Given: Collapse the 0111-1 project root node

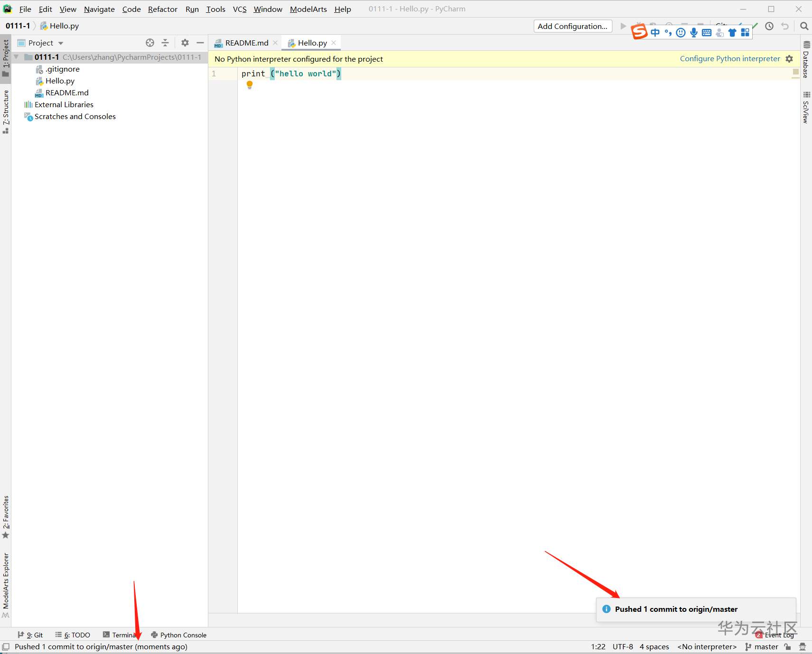Looking at the screenshot, I should (x=16, y=57).
